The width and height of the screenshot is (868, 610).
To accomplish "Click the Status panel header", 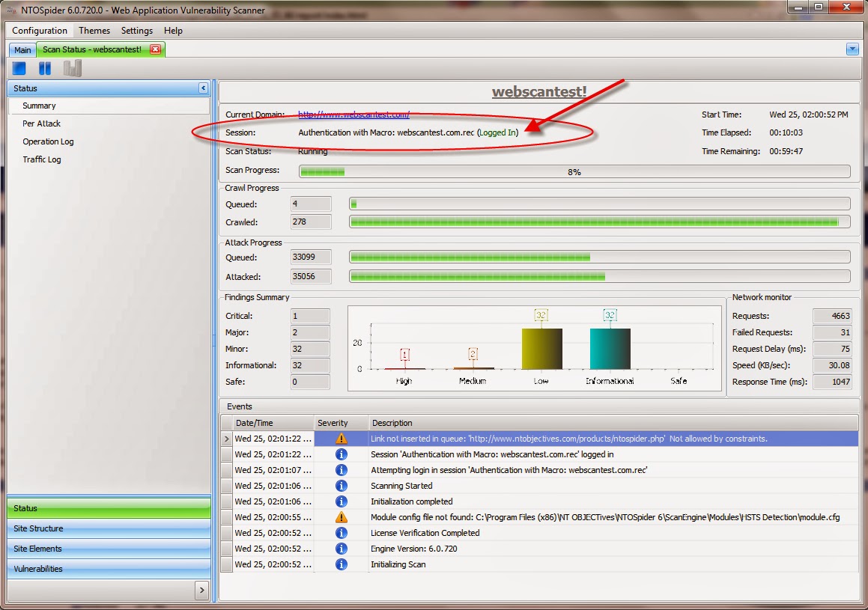I will click(109, 88).
